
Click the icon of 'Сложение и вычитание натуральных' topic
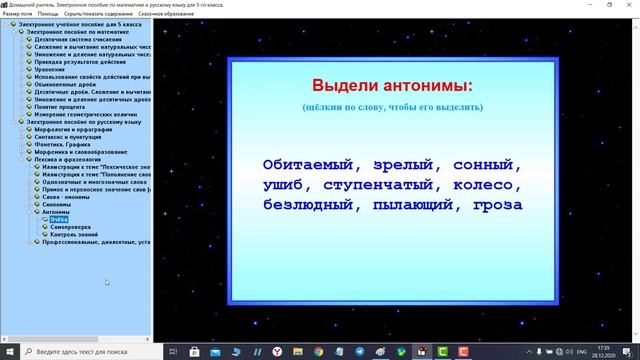29,47
